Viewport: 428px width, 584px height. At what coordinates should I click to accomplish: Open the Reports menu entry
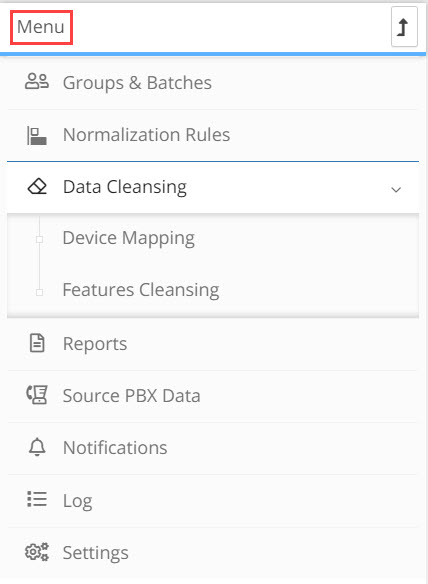click(213, 344)
